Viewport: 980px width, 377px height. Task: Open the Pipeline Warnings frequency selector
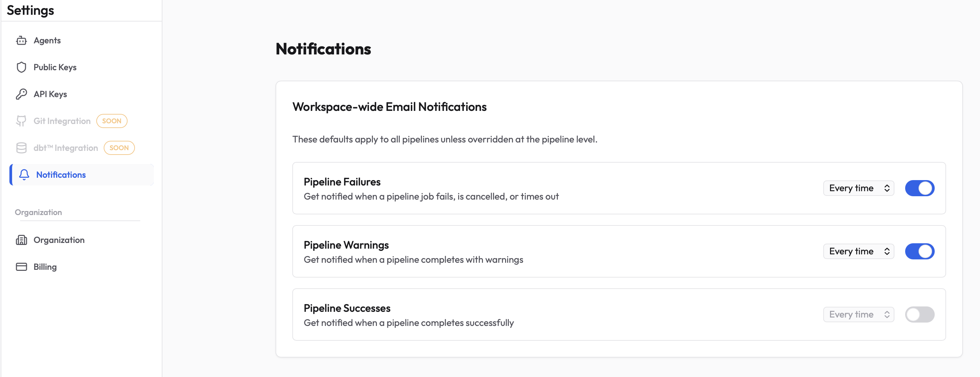pos(858,251)
